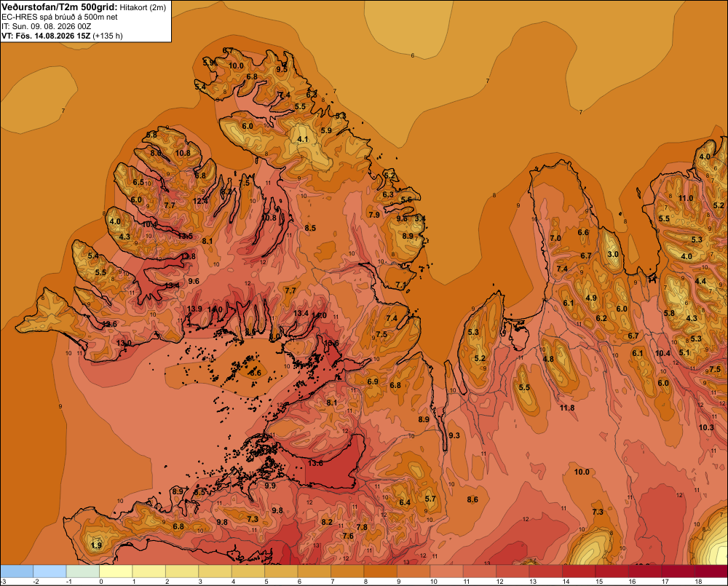Select the 11.0 temperature value on map
728x586 pixels.
(686, 198)
